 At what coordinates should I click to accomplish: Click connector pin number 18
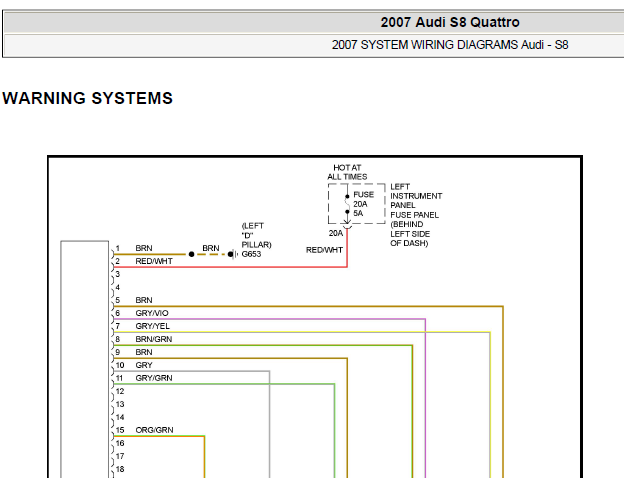click(x=120, y=469)
